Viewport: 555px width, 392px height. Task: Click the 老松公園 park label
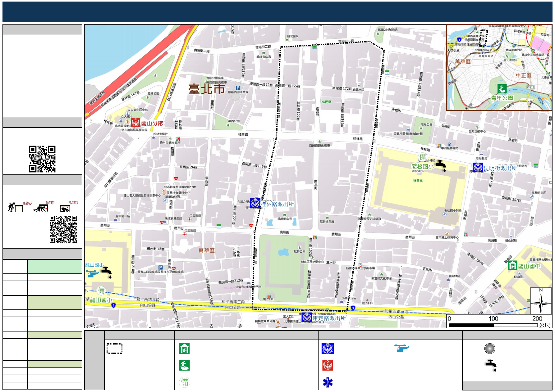coord(427,124)
